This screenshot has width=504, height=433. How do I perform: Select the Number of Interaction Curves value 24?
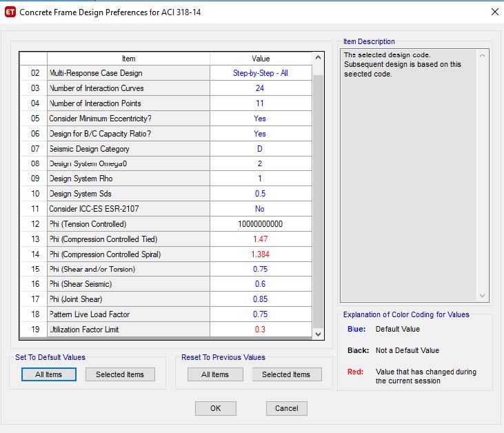(x=261, y=88)
